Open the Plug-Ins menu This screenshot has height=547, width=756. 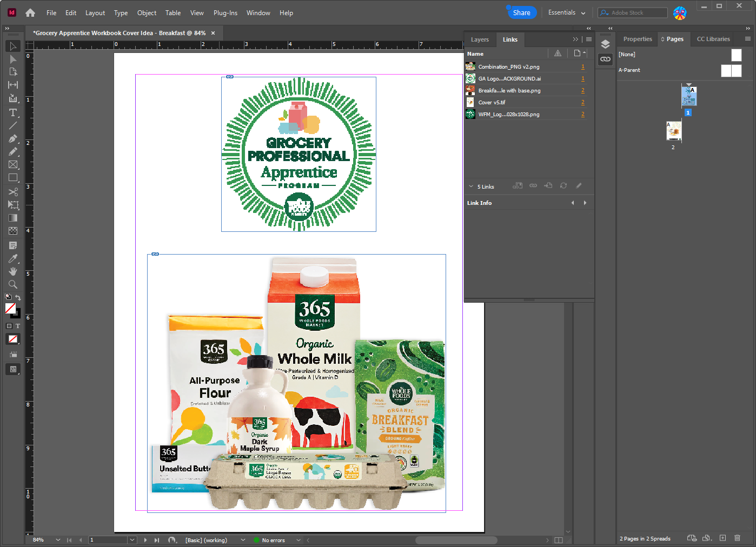(x=226, y=13)
